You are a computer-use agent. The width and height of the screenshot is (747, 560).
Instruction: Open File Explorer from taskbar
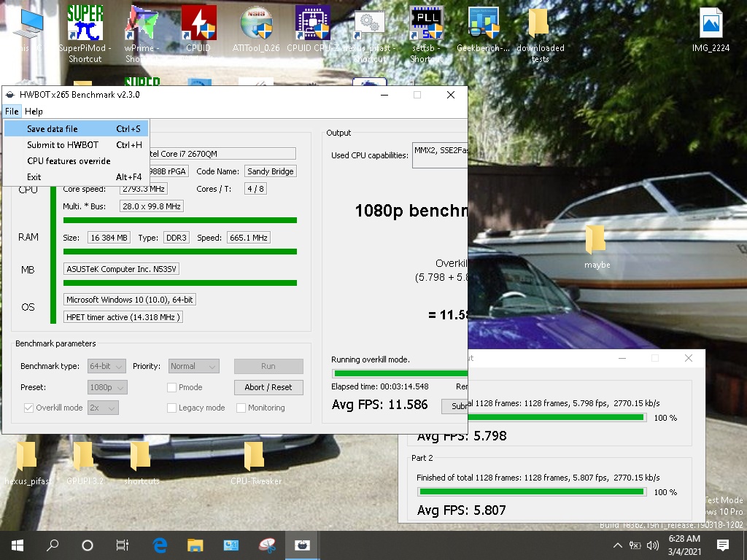[x=195, y=545]
